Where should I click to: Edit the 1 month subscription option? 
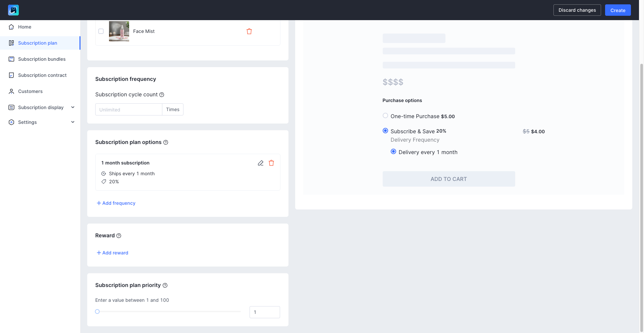(261, 163)
